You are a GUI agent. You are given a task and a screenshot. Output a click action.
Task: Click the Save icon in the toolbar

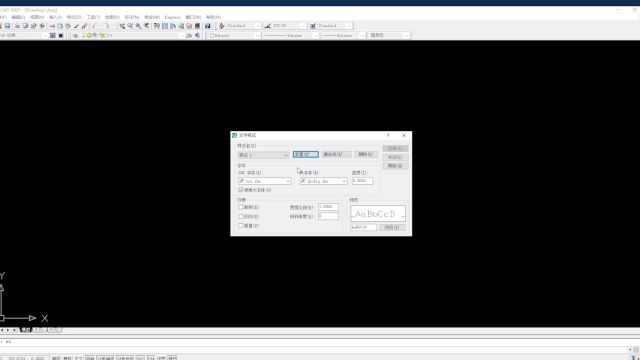(7, 26)
